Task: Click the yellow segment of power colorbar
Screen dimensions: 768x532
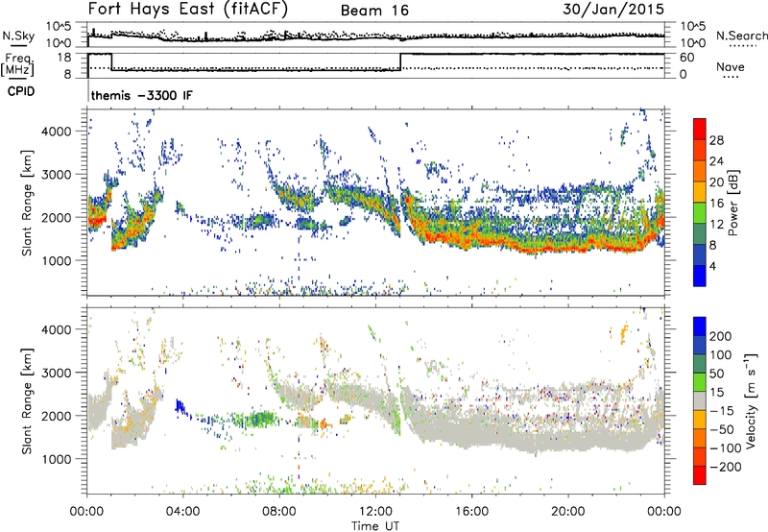Action: point(700,191)
